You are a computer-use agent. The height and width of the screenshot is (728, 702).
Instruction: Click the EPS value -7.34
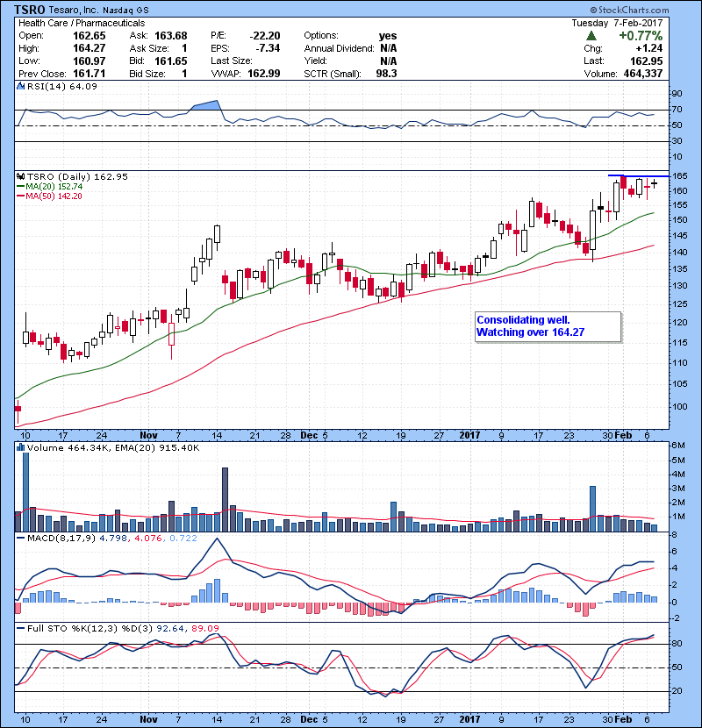[x=268, y=48]
